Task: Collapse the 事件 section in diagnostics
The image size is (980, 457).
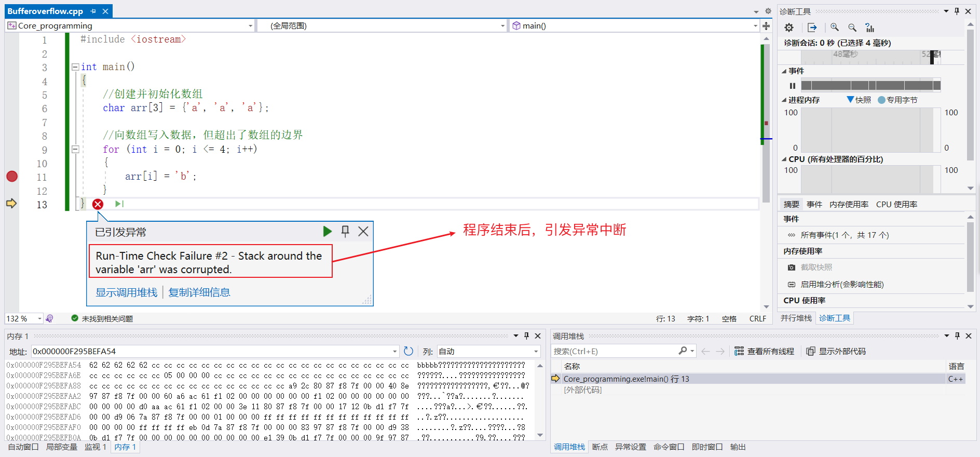Action: pos(784,71)
